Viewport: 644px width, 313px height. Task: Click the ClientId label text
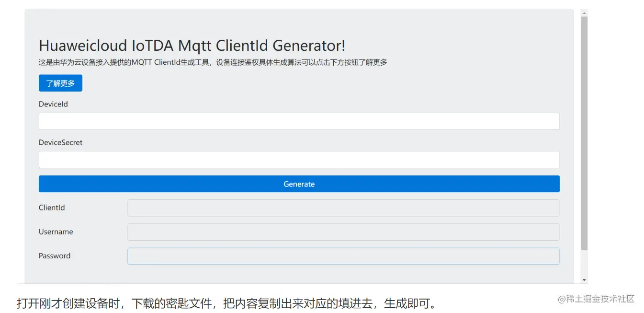click(52, 208)
